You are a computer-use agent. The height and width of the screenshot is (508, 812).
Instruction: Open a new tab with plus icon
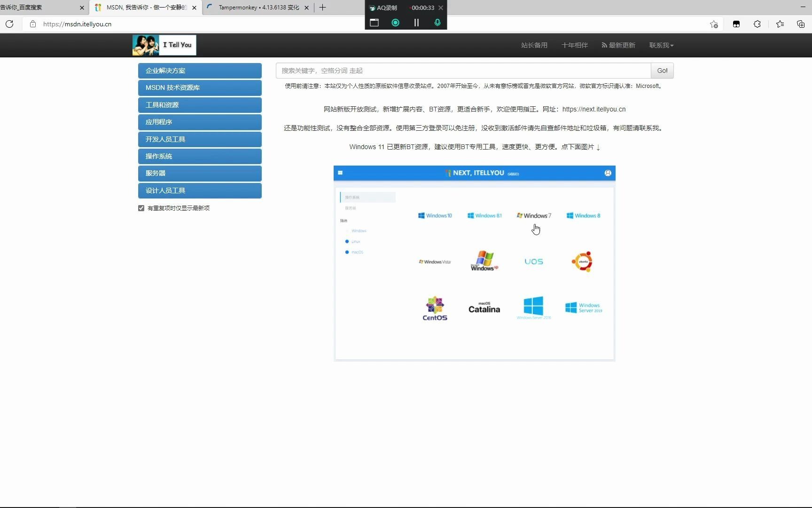[x=322, y=8]
